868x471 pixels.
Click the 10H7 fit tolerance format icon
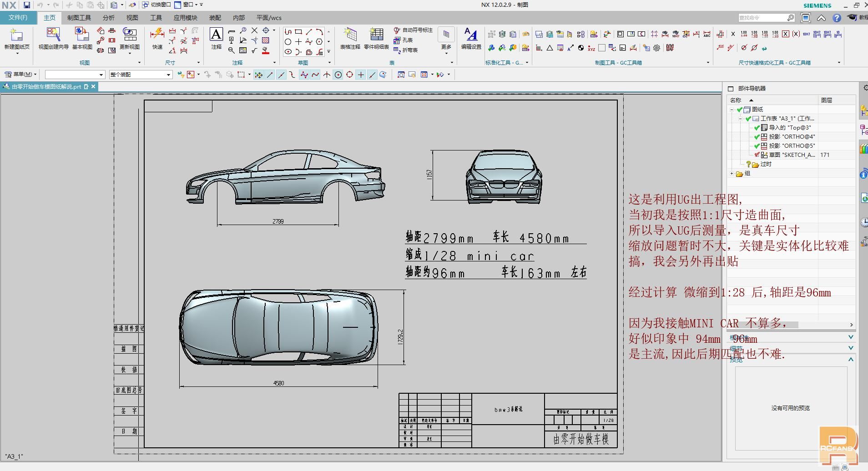click(x=806, y=34)
